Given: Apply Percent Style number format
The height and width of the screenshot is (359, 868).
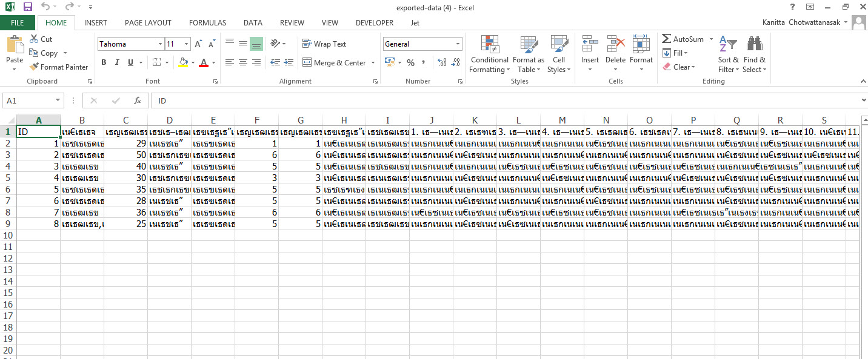Looking at the screenshot, I should pos(410,62).
